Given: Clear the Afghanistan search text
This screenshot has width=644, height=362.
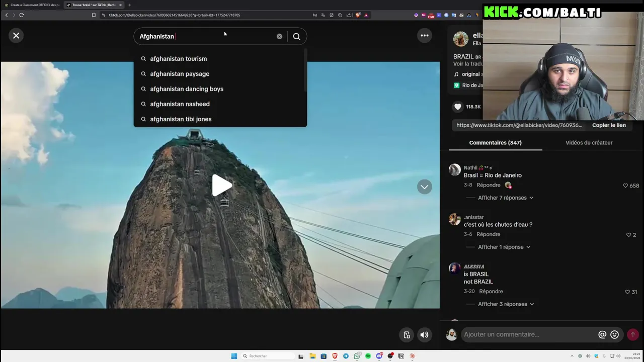Looking at the screenshot, I should [279, 36].
